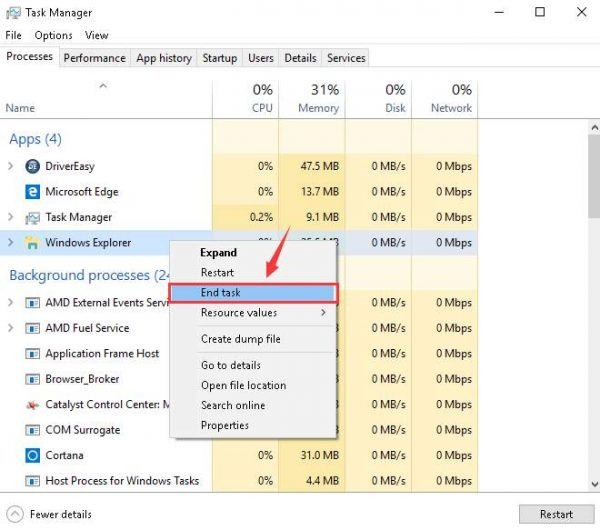The width and height of the screenshot is (600, 530).
Task: Open the View menu
Action: tap(96, 35)
